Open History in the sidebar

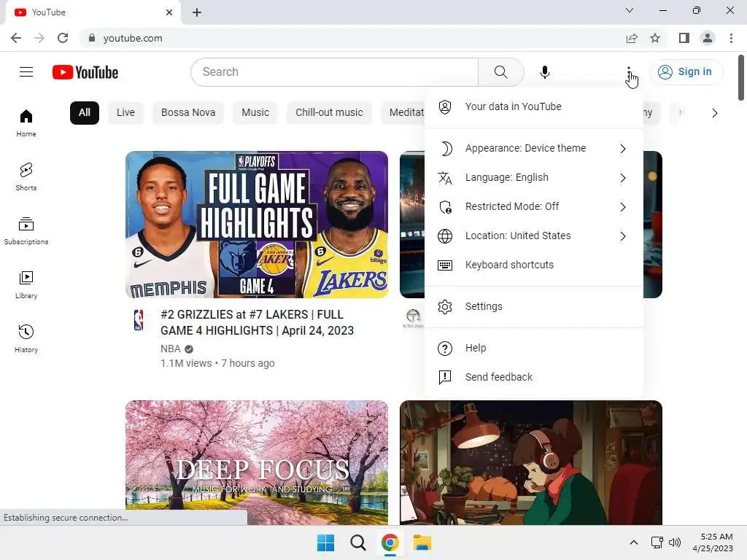coord(26,338)
